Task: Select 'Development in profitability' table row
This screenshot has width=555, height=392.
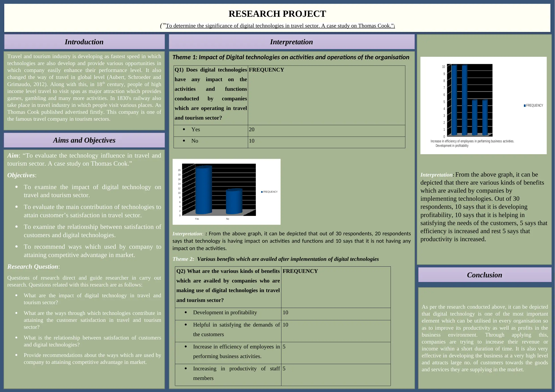Action: (x=283, y=314)
